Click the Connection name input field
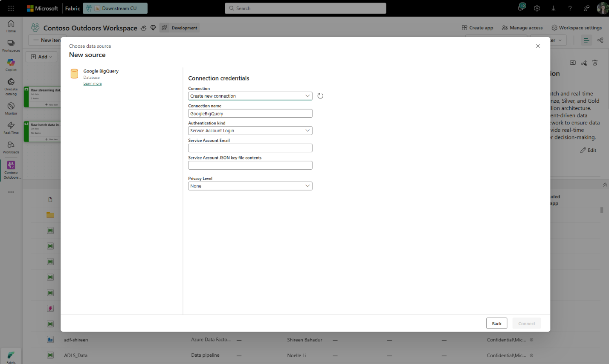The image size is (609, 364). [x=250, y=113]
